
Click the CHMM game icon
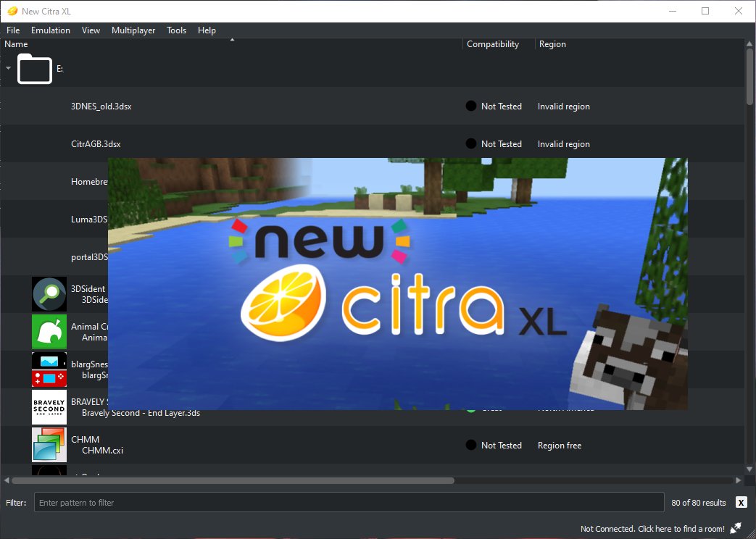tap(49, 445)
